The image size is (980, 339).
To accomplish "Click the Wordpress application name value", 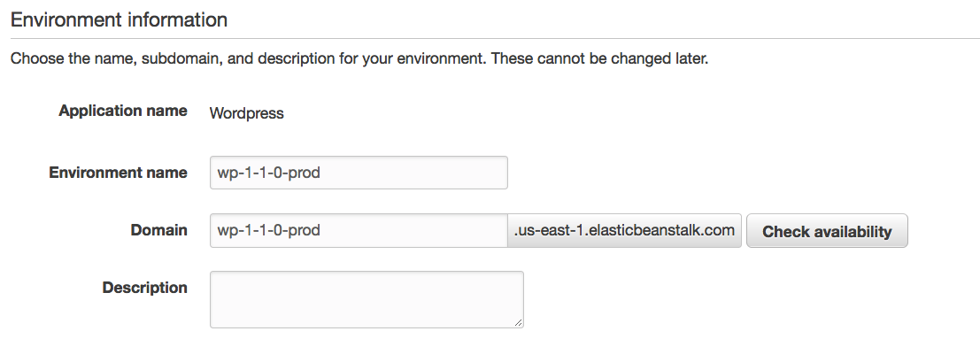I will pyautogui.click(x=247, y=113).
